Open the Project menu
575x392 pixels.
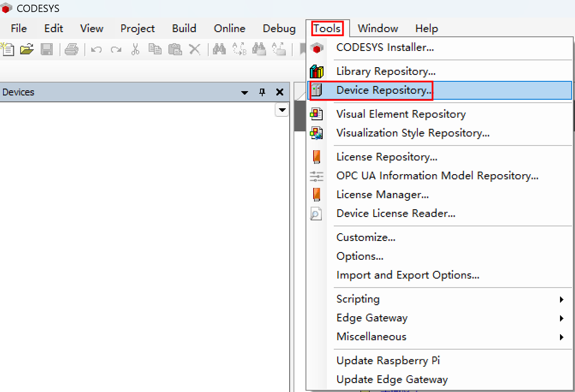pos(137,29)
